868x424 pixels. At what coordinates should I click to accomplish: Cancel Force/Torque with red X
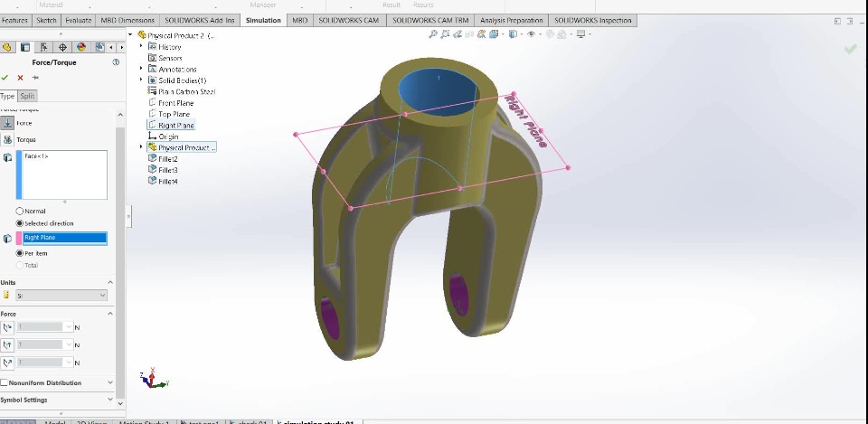pyautogui.click(x=21, y=78)
